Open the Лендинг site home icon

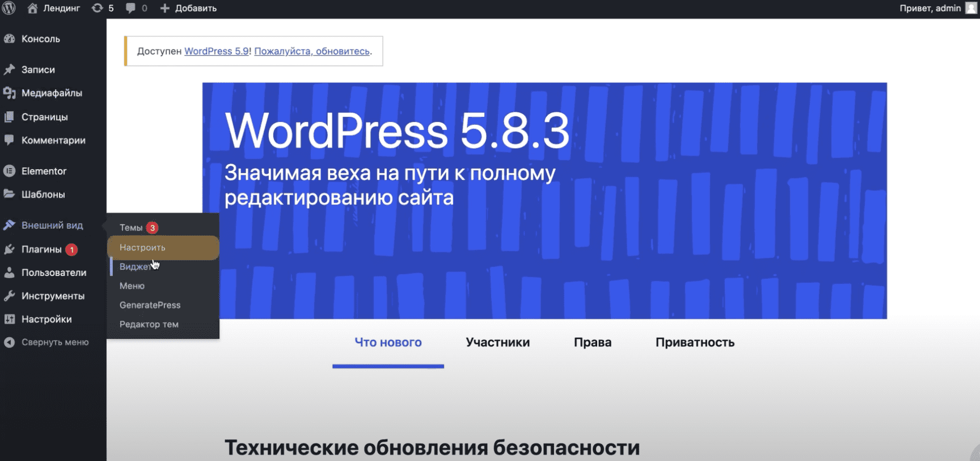32,8
